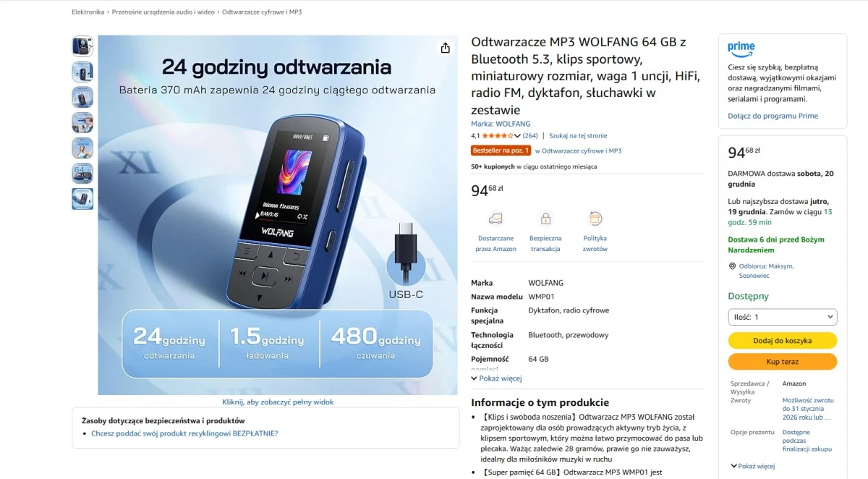The width and height of the screenshot is (868, 479).
Task: Click the Prime logo
Action: (x=741, y=48)
